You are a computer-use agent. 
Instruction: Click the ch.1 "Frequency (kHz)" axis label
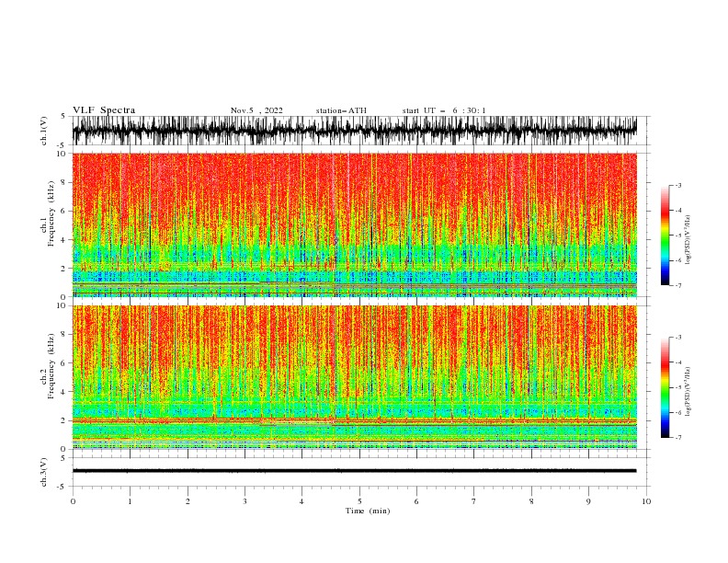point(51,212)
